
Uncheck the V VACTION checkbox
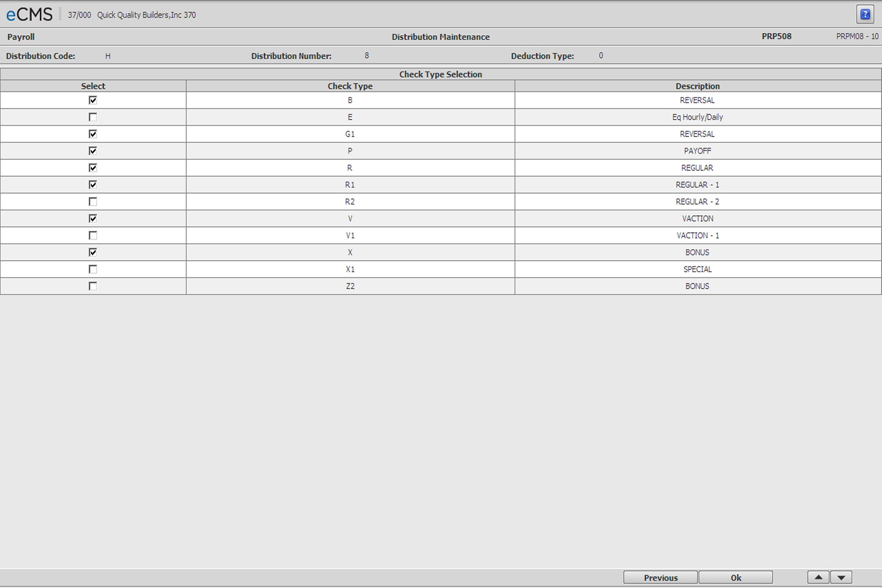point(93,218)
